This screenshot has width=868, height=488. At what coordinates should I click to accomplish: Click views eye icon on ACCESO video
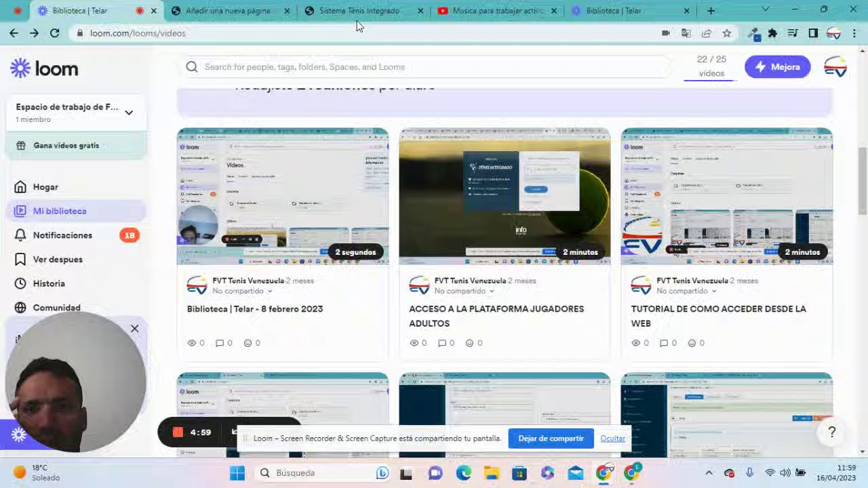tap(414, 343)
